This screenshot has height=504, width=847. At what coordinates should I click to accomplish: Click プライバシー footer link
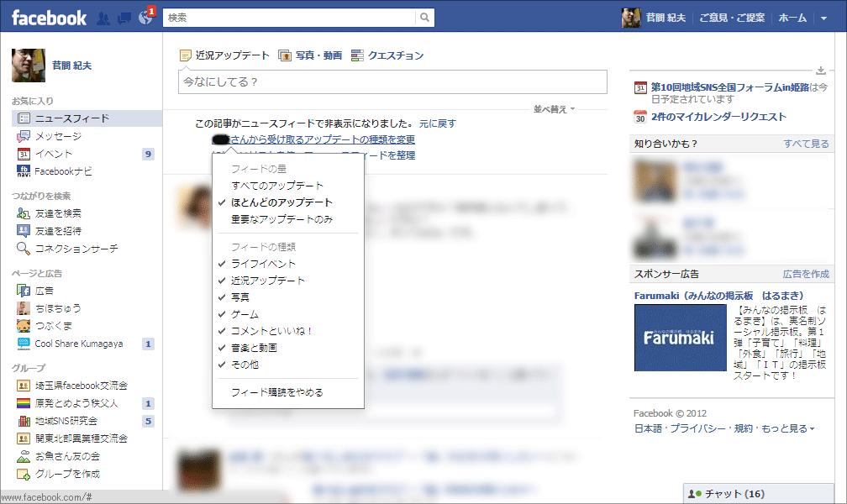(x=698, y=428)
